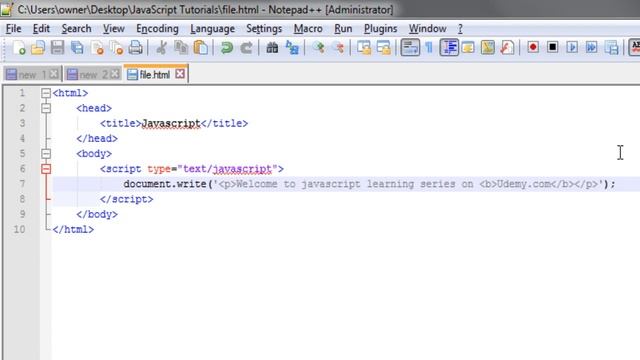
Task: Click the yellow toolbar icon before the red one
Action: (x=487, y=48)
